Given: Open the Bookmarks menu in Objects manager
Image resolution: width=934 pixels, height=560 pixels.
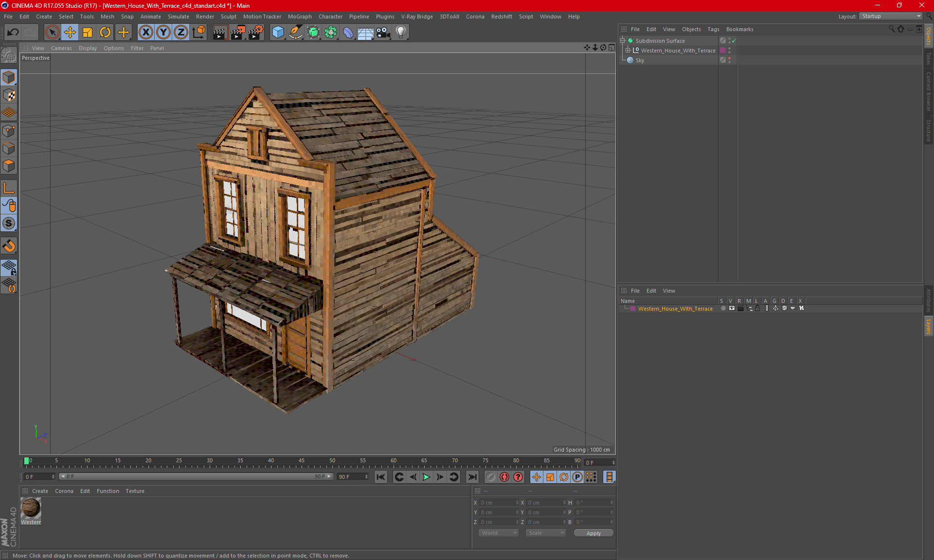Looking at the screenshot, I should tap(739, 29).
